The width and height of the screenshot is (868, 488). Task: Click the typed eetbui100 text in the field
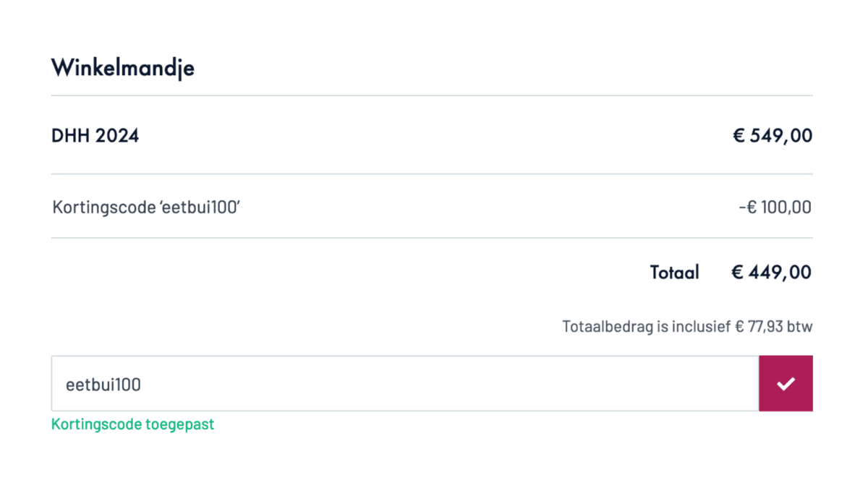(x=103, y=385)
